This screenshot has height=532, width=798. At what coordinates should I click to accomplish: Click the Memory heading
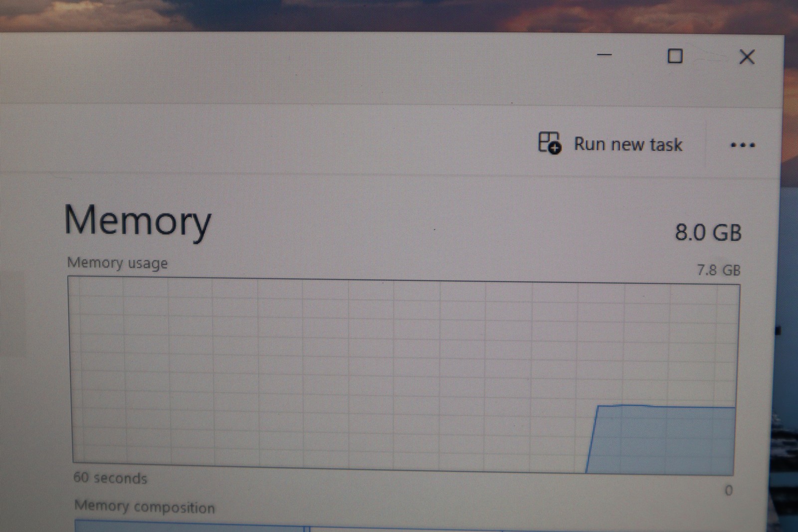(138, 221)
